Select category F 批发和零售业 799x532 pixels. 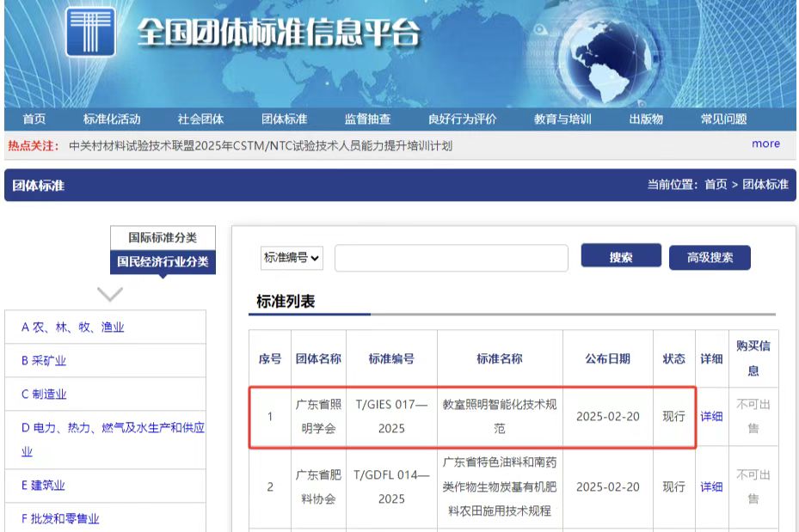(x=60, y=519)
